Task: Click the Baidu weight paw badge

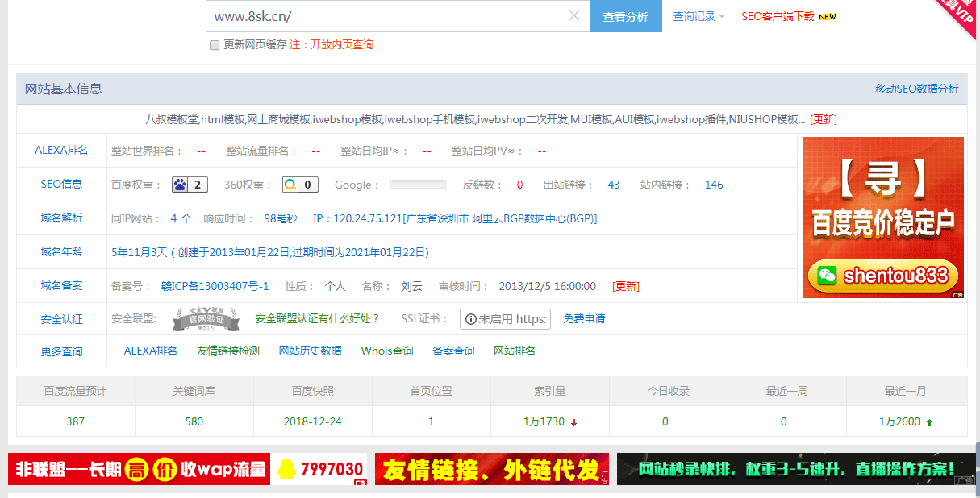Action: (x=190, y=185)
